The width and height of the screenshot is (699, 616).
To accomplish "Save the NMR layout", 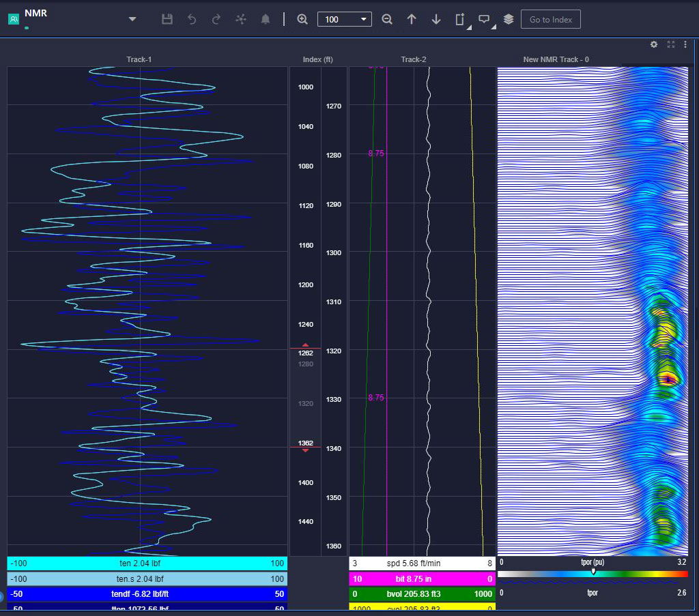I will coord(167,19).
